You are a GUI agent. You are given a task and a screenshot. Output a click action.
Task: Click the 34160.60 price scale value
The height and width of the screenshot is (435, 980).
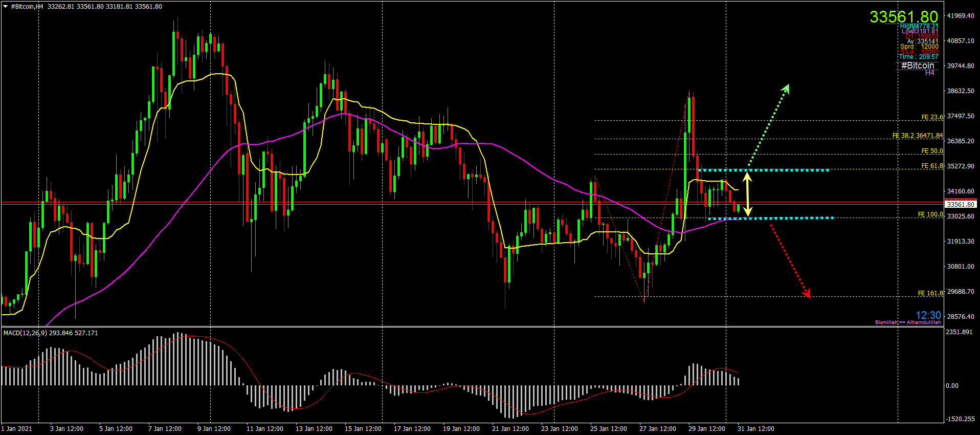961,191
